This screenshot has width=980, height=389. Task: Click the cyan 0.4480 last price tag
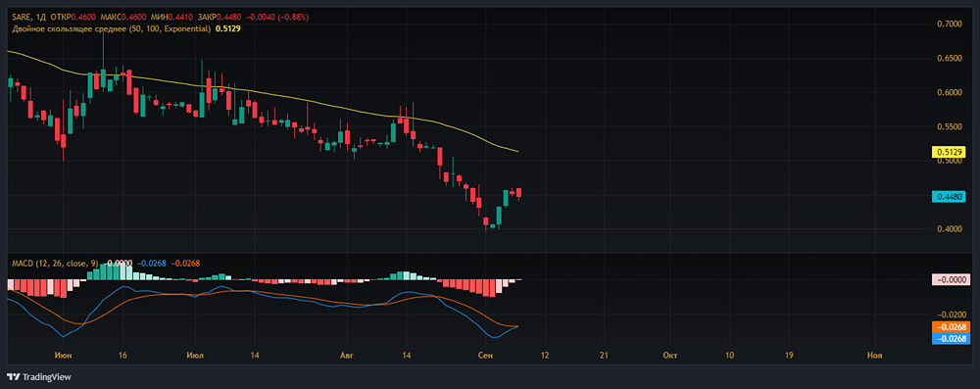950,196
